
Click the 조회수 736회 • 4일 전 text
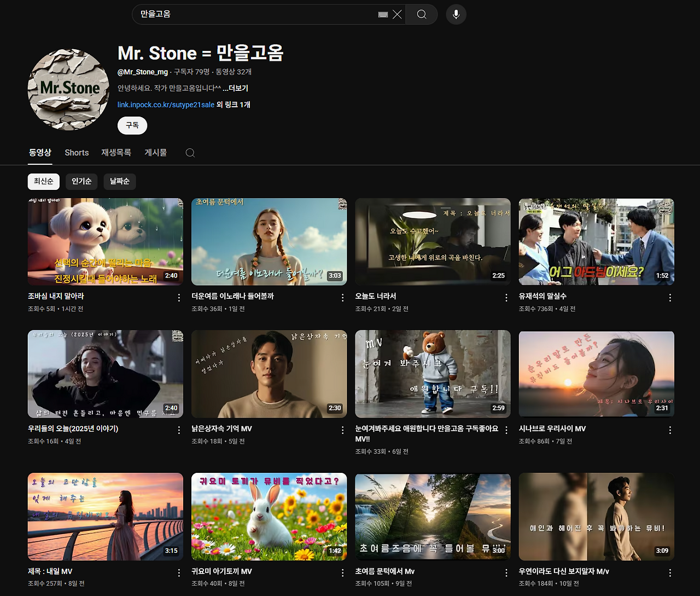[x=547, y=309]
